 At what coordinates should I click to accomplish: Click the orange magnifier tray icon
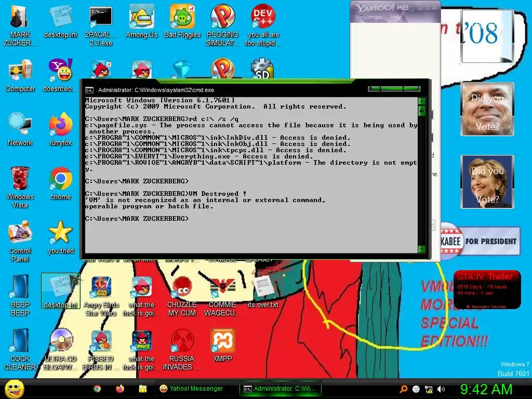403,389
